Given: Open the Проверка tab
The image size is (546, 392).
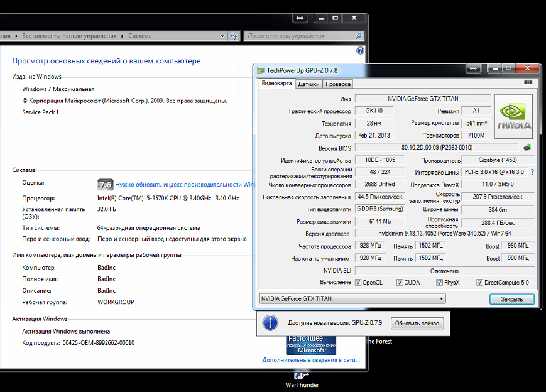Looking at the screenshot, I should click(338, 84).
